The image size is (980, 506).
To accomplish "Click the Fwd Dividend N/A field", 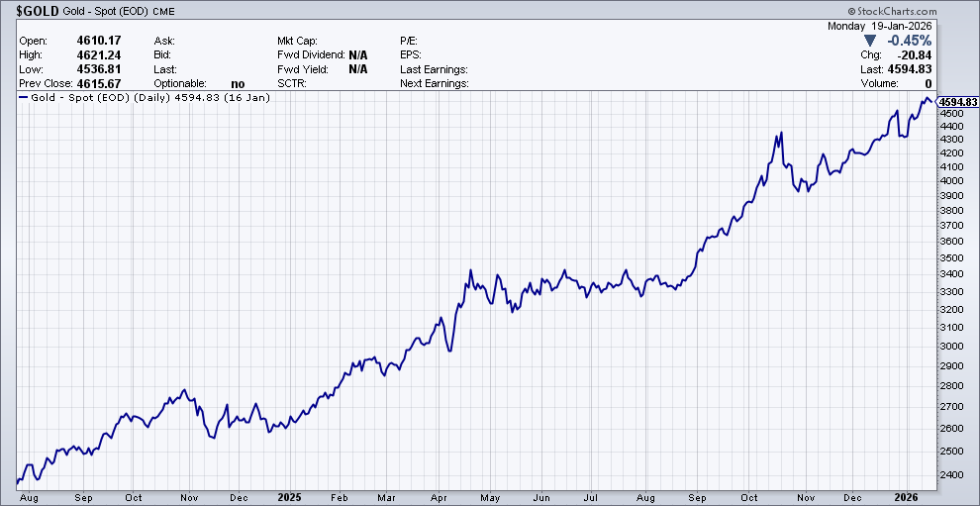I will pyautogui.click(x=357, y=55).
